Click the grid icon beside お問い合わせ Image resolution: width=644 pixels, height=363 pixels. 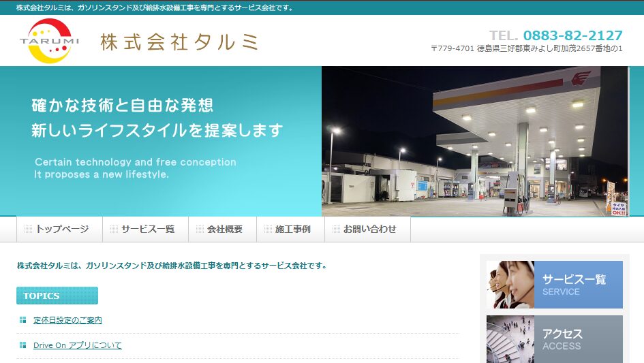336,229
